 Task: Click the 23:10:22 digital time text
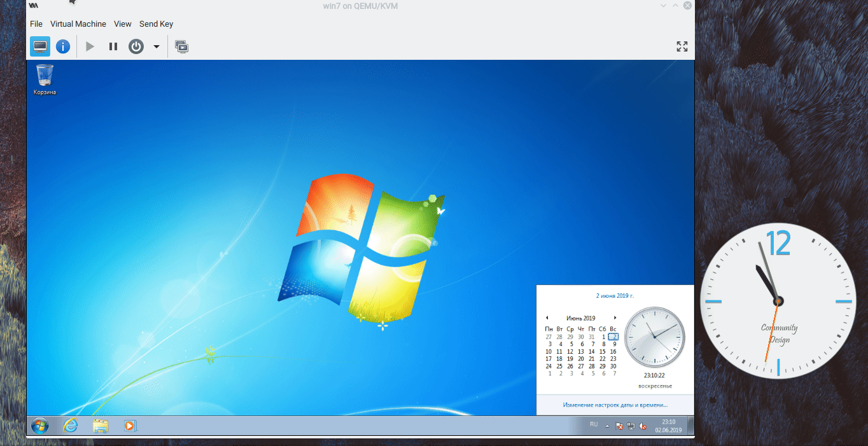[x=654, y=375]
